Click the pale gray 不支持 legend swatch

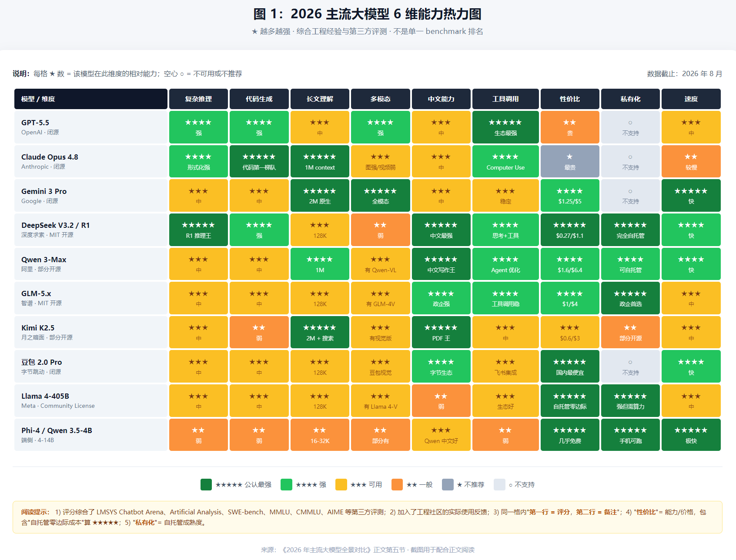click(x=499, y=484)
